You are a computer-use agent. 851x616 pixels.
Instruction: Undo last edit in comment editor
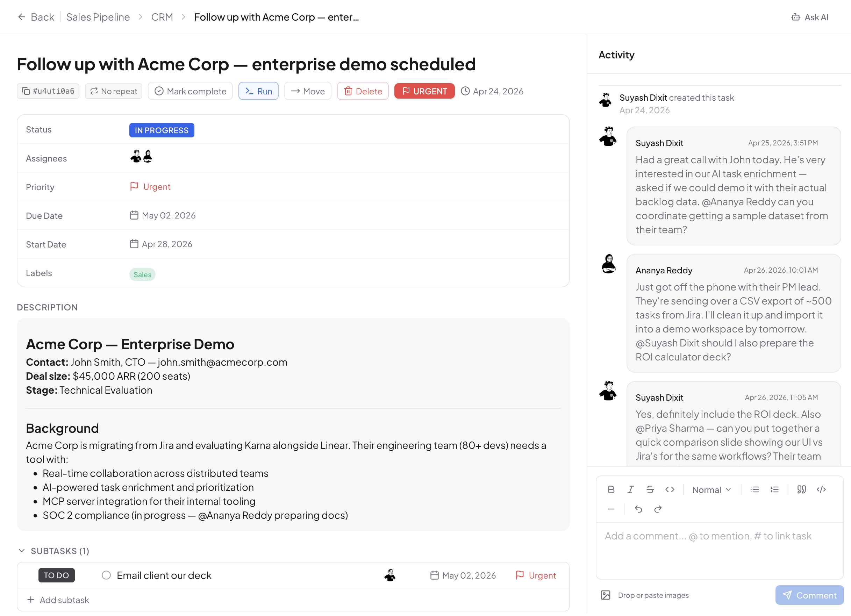coord(638,509)
